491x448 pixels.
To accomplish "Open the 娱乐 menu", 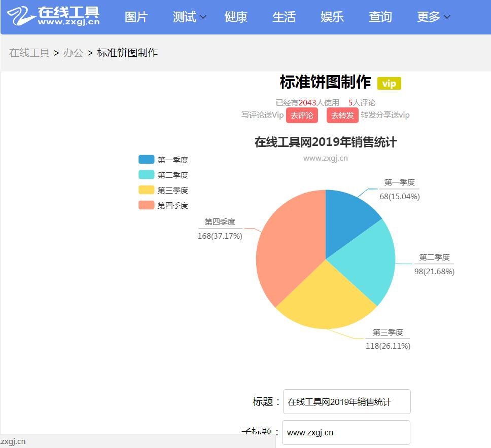I will point(332,17).
